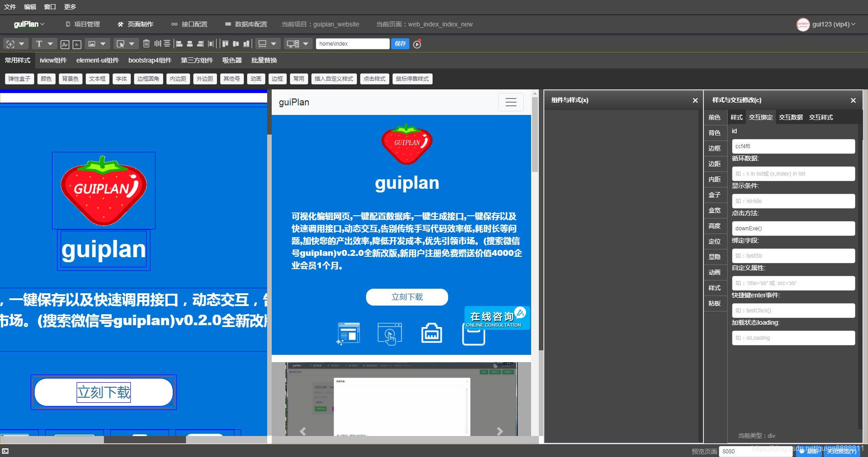This screenshot has width=868, height=457.
Task: Click the 刷新 refresh button
Action: 810,451
